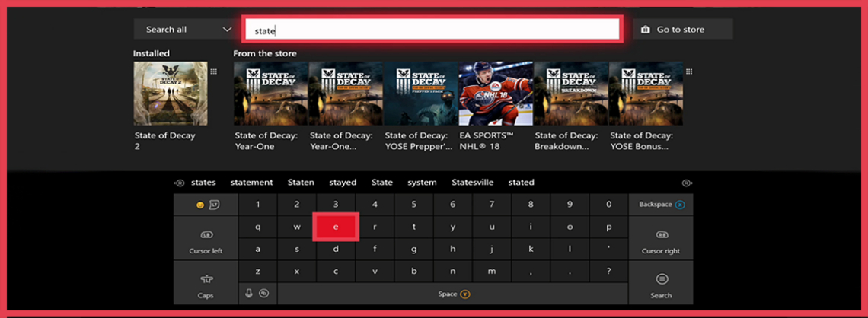Tap the t key

click(x=414, y=227)
